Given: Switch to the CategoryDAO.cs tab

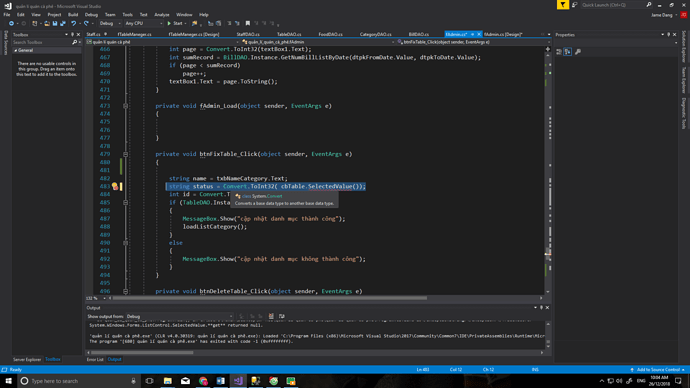Looking at the screenshot, I should coord(375,34).
